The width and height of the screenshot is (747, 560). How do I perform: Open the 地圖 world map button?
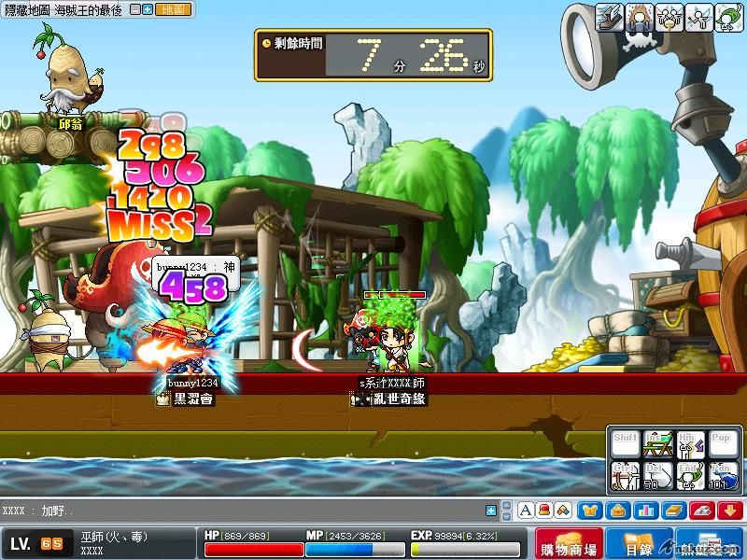point(173,9)
